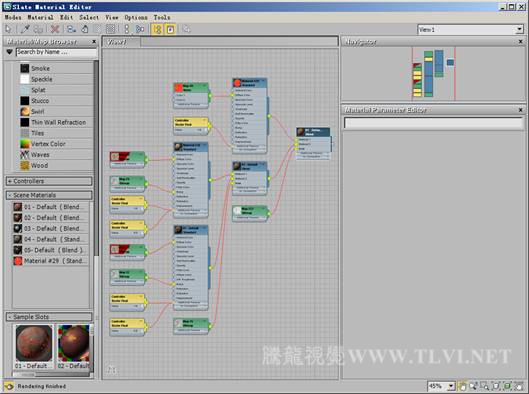Select 03 - Default Blend scene material
Screen dimensions: 529x394
tap(51, 228)
